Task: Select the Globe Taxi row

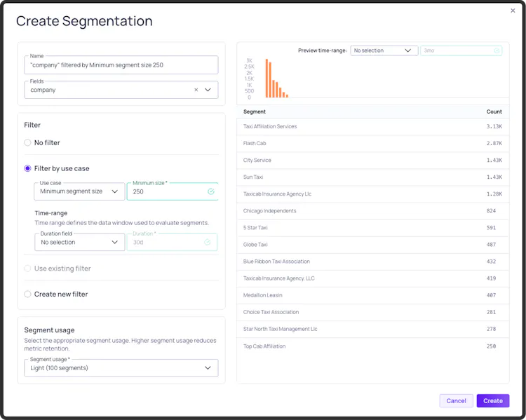Action: [372, 245]
